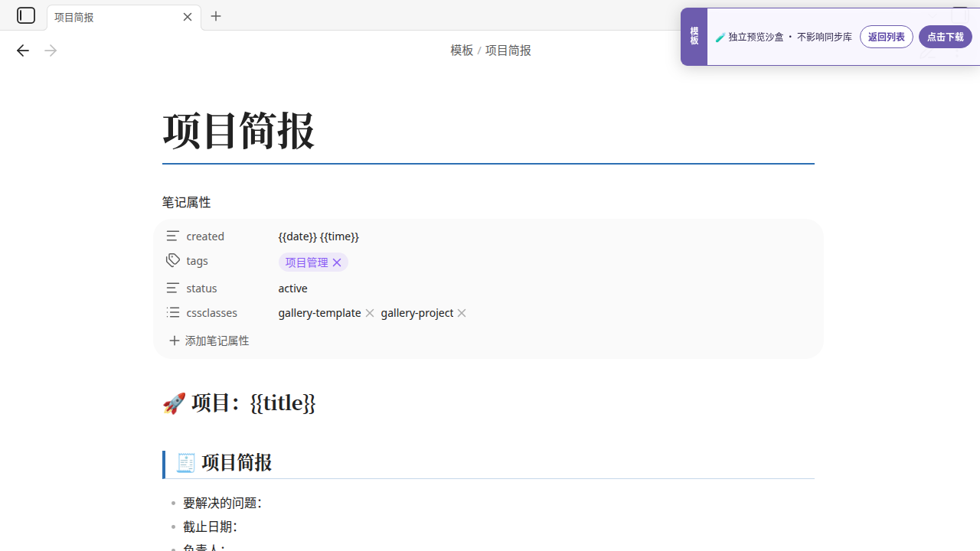Edit the status property name
Screen dimensions: 980x551
tap(201, 288)
